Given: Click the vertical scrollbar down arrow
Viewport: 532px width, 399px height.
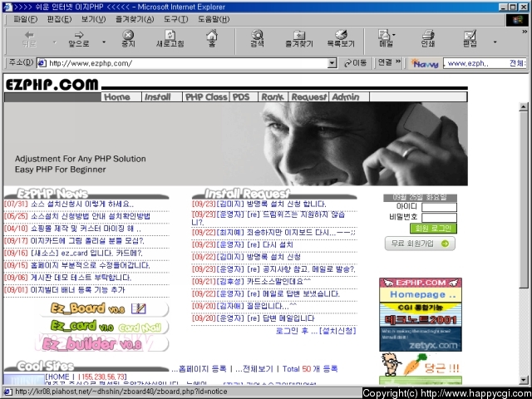Looking at the screenshot, I should click(524, 380).
